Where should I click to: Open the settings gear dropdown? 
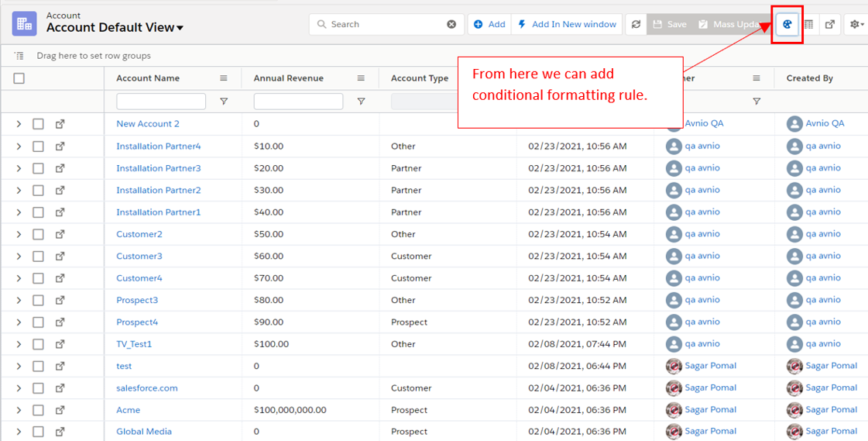(856, 25)
